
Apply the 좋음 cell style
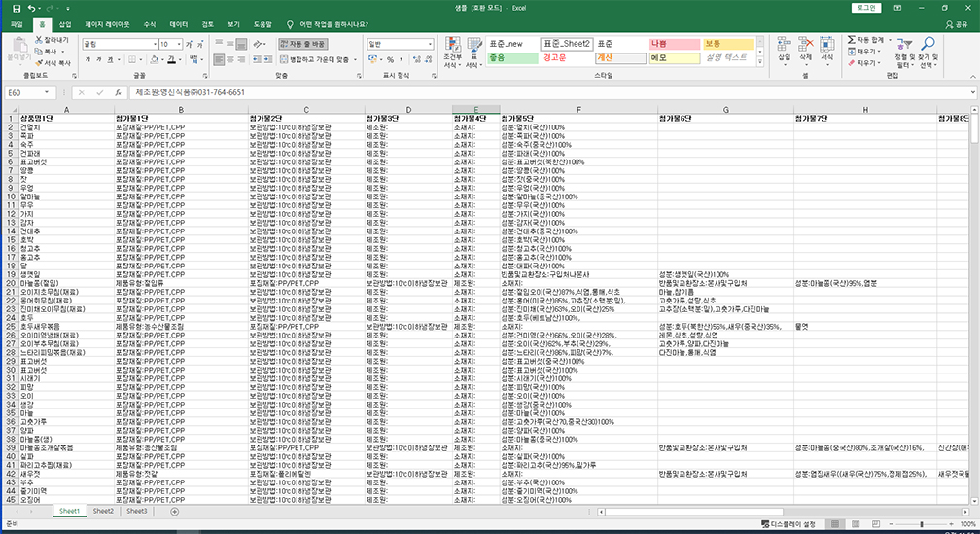(x=512, y=58)
